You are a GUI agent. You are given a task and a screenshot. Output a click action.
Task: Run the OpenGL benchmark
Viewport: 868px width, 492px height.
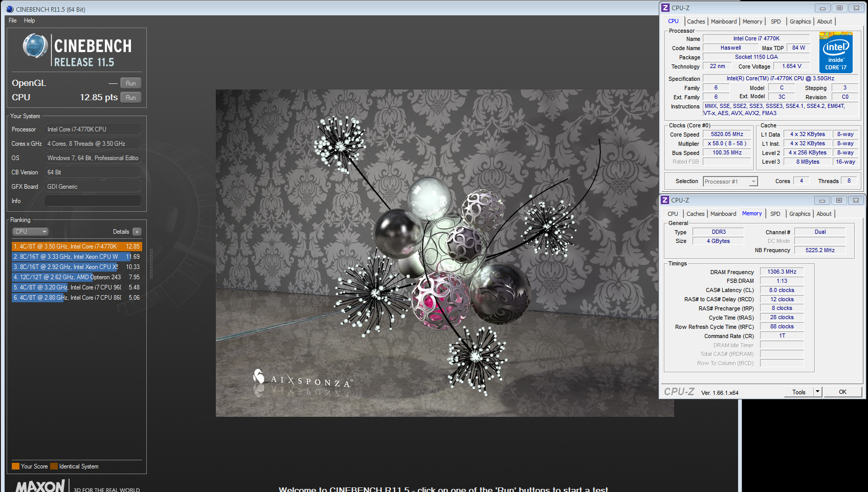tap(131, 83)
